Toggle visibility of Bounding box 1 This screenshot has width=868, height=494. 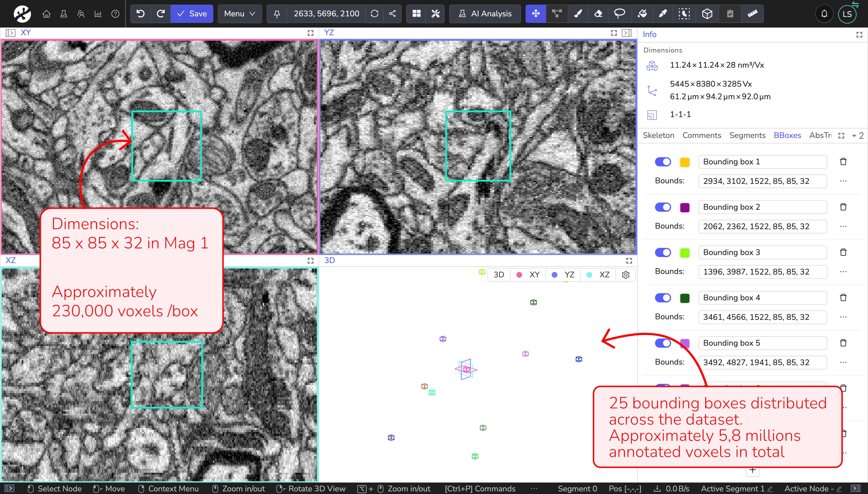tap(663, 162)
